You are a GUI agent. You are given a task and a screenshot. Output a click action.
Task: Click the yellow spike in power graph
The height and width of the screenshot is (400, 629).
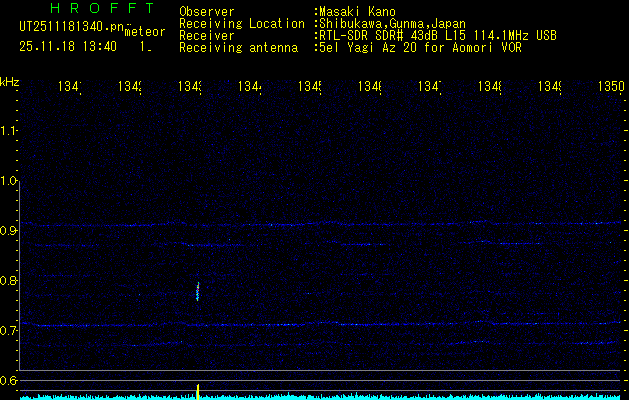pyautogui.click(x=198, y=390)
